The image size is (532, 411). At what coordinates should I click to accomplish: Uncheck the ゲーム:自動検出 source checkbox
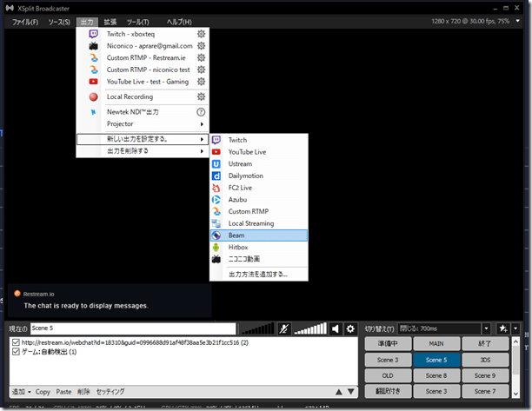[x=16, y=352]
